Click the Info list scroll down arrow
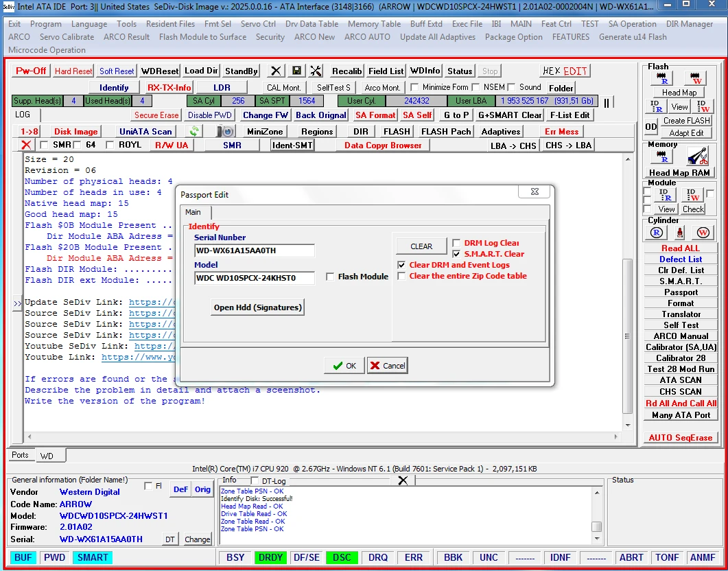This screenshot has height=571, width=728. tap(598, 538)
